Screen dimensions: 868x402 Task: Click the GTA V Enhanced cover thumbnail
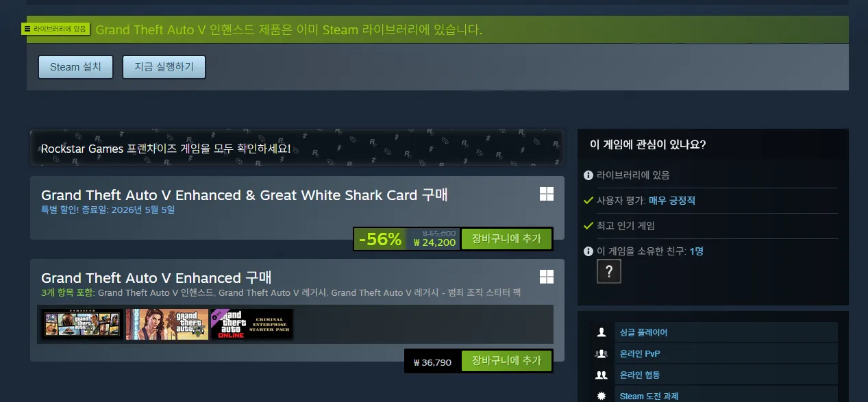point(82,324)
